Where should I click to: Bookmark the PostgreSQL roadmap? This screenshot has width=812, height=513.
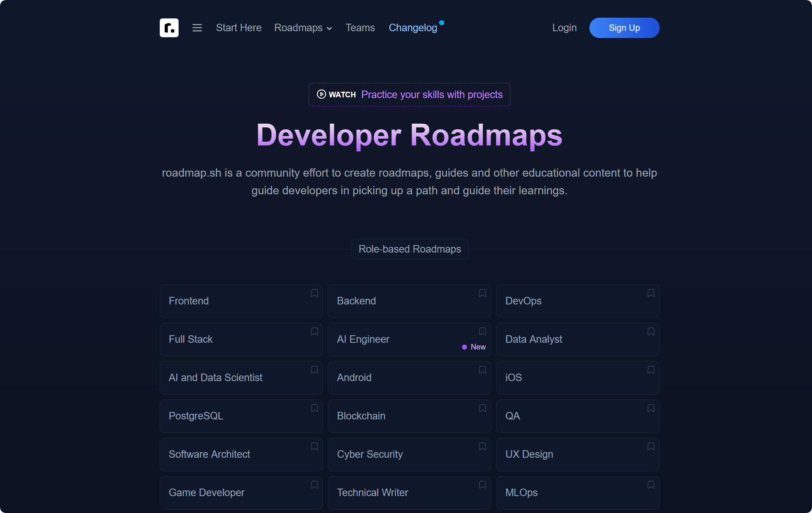pos(314,408)
